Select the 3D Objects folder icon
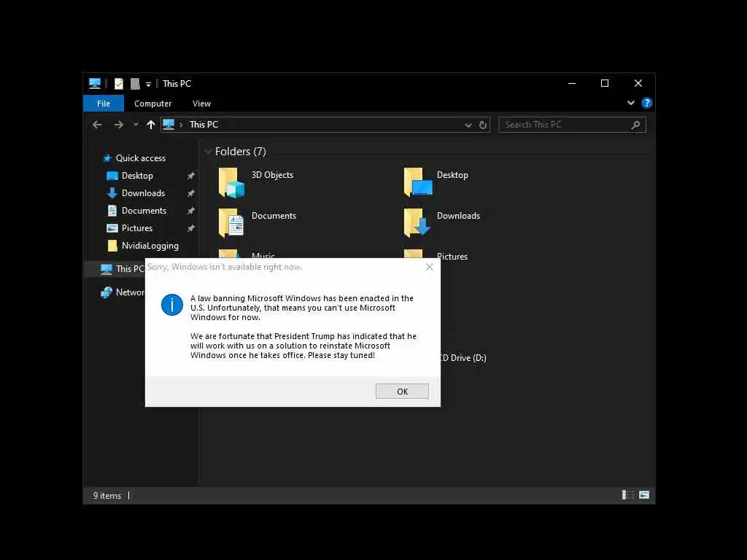747x560 pixels. point(231,182)
